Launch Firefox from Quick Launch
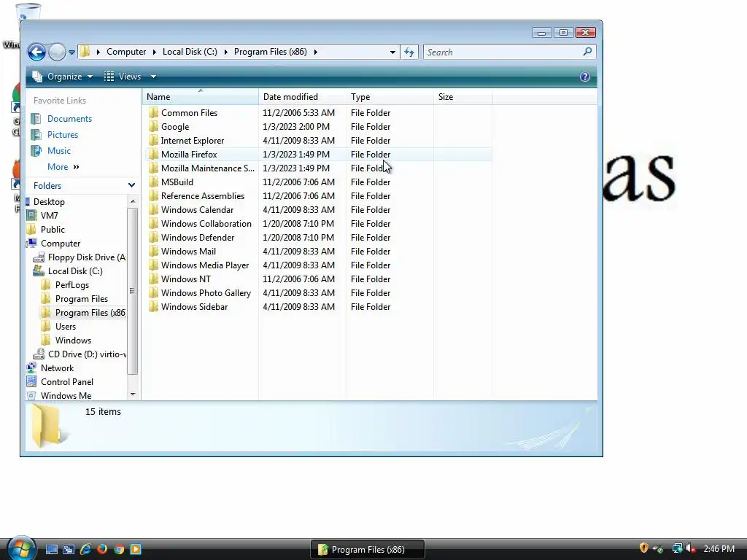Image resolution: width=747 pixels, height=560 pixels. click(102, 549)
